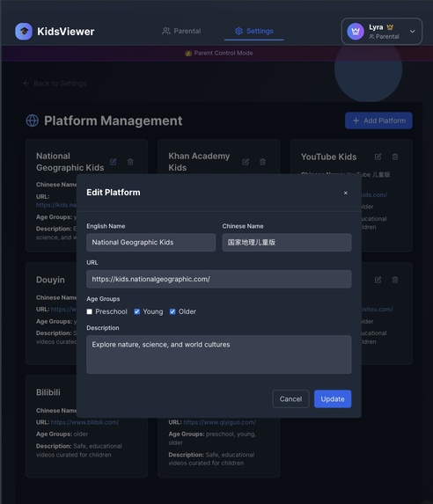The image size is (433, 504).
Task: Click the KidsViewer graduation cap logo
Action: click(x=24, y=32)
